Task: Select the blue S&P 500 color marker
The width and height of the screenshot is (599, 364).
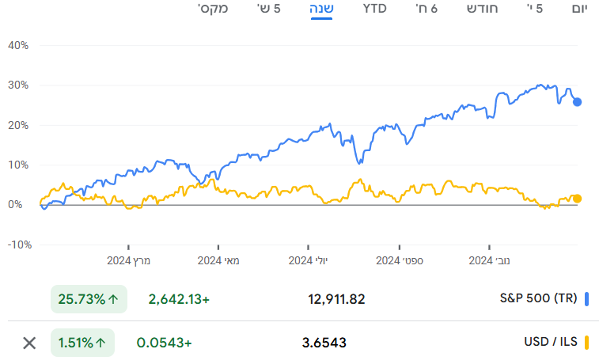Action: point(587,299)
